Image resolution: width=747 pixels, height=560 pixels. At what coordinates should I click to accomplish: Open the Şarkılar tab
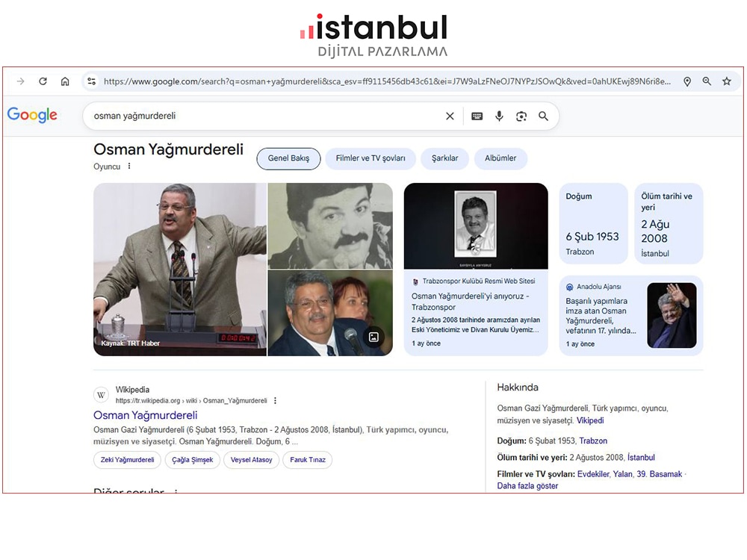(x=444, y=158)
